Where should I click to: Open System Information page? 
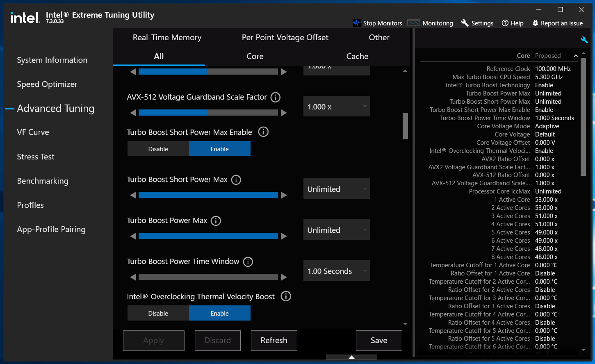point(52,60)
